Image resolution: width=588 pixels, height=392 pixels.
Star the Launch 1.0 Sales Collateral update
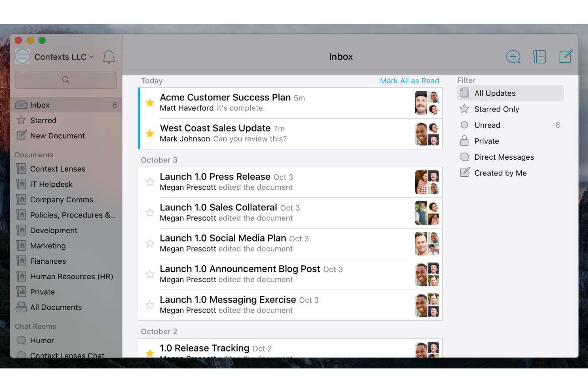click(x=150, y=212)
